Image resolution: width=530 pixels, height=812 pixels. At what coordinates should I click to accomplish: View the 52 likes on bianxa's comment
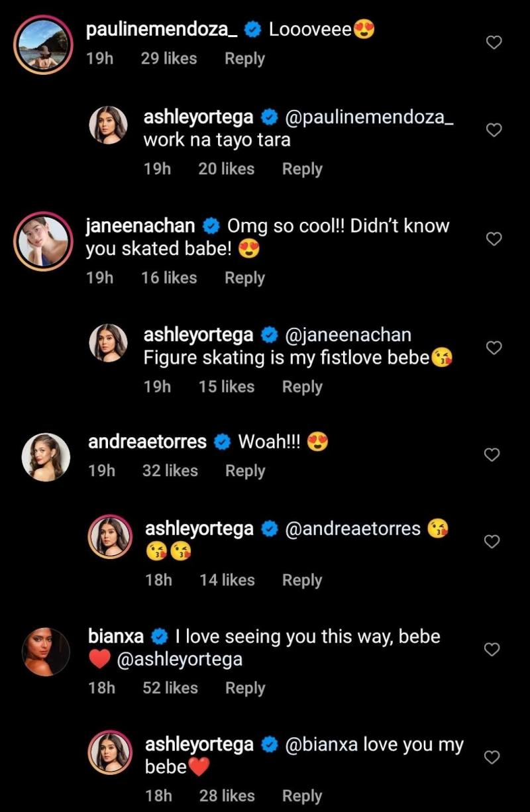[x=170, y=688]
